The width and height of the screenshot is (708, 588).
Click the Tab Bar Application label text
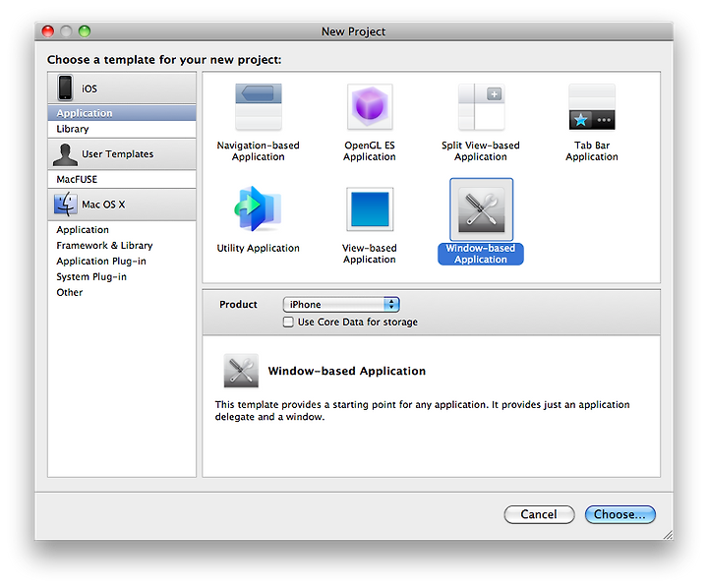(x=592, y=150)
